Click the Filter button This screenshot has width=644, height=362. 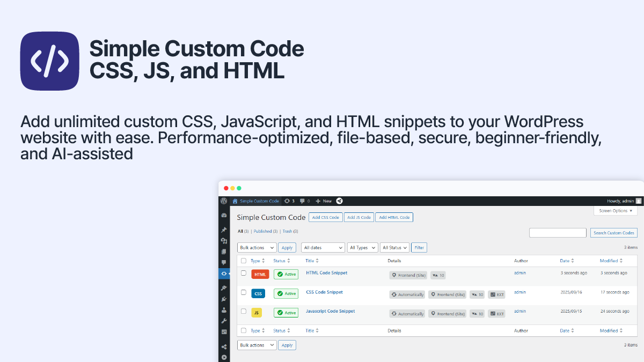[419, 248]
